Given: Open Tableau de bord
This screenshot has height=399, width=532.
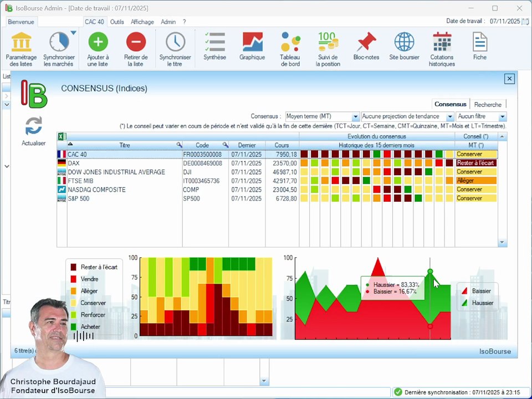Looking at the screenshot, I should [x=290, y=49].
